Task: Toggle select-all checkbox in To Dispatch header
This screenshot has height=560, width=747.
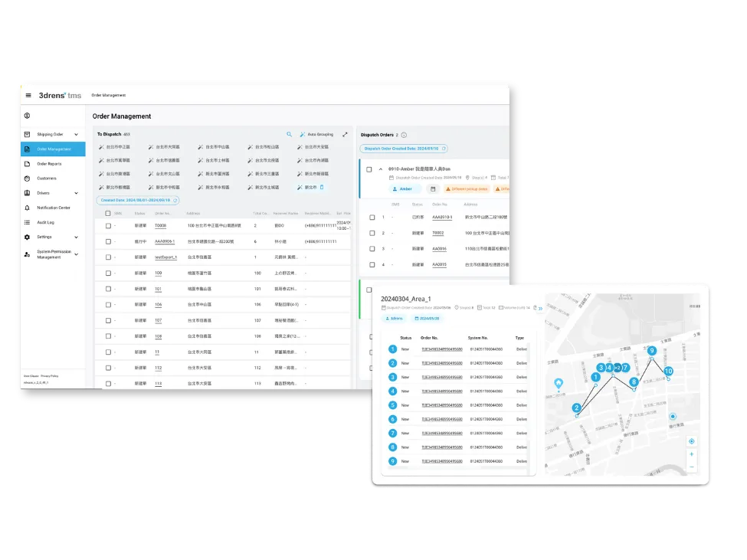Action: click(108, 213)
